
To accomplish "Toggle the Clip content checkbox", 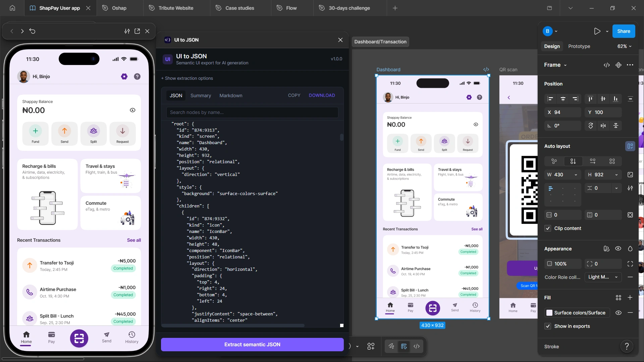I will click(x=548, y=228).
